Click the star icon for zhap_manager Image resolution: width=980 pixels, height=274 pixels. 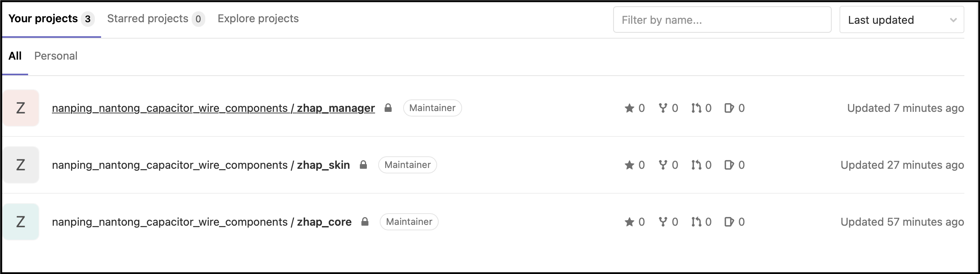click(629, 108)
